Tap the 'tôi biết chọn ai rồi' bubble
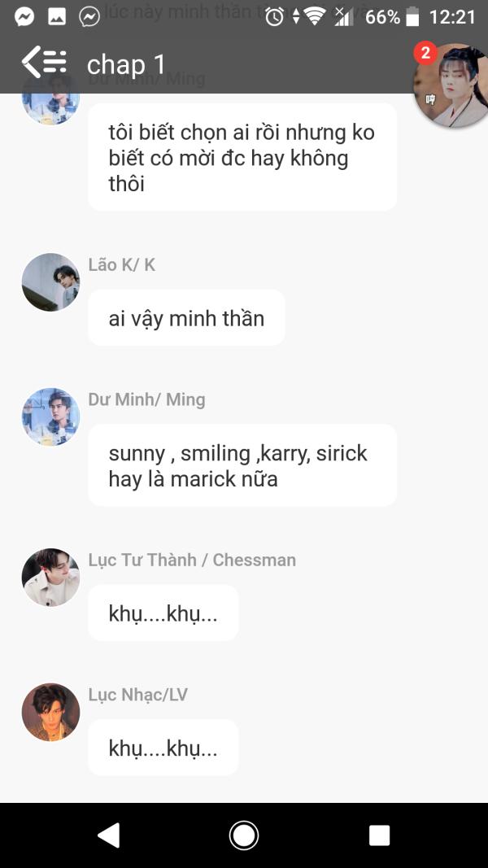 [242, 157]
